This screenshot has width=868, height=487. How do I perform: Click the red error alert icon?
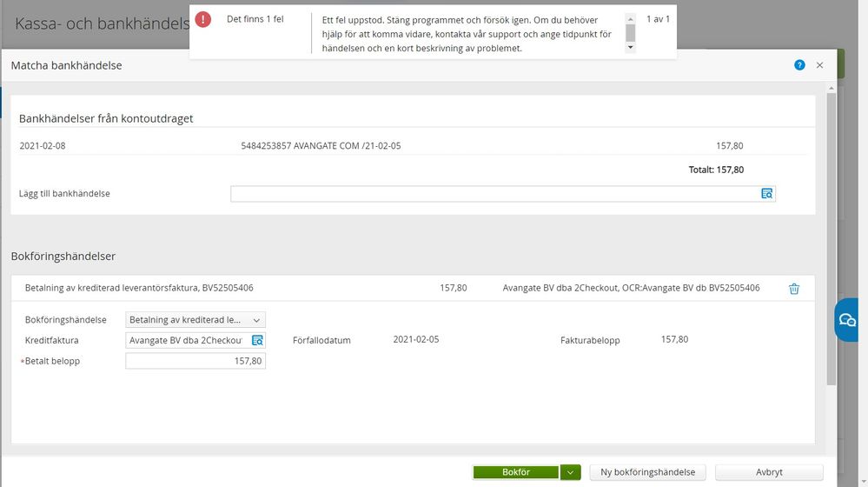tap(203, 19)
